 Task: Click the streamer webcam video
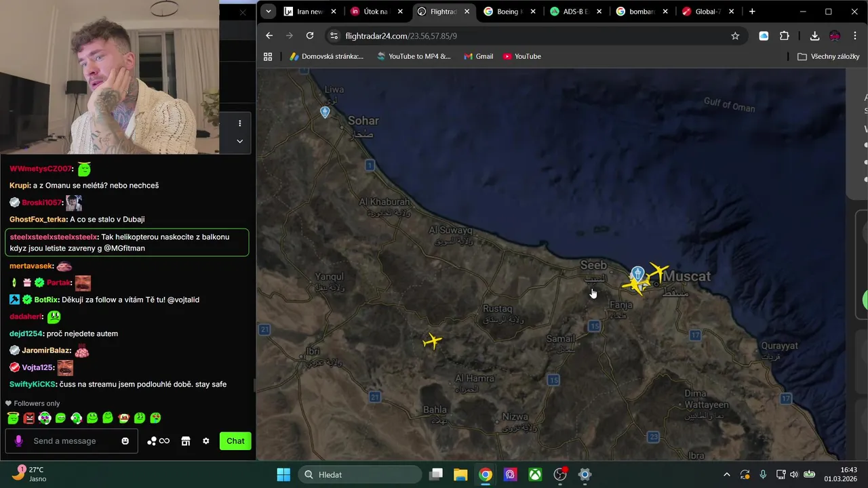click(x=109, y=77)
